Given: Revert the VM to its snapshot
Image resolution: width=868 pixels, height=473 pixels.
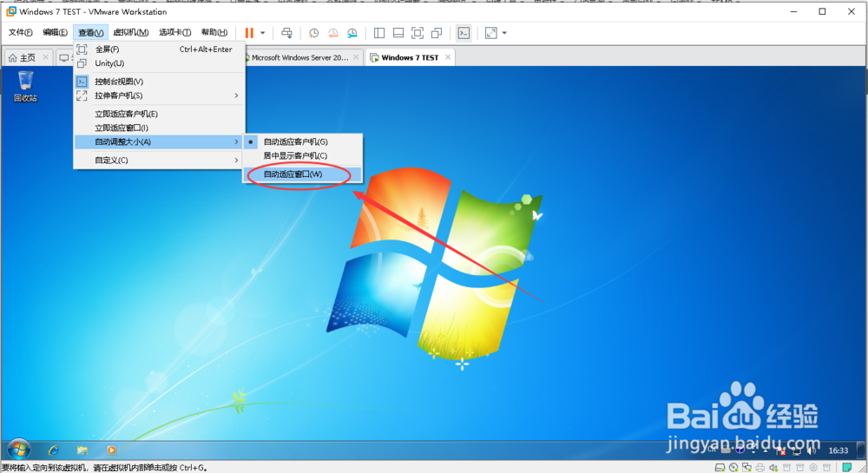Looking at the screenshot, I should coord(332,33).
